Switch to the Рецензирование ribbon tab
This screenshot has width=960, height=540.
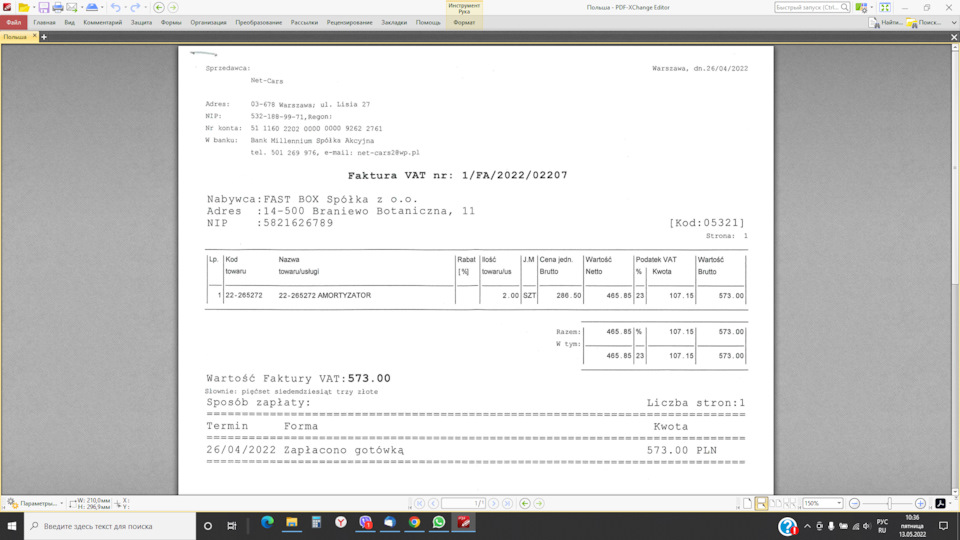(x=350, y=23)
